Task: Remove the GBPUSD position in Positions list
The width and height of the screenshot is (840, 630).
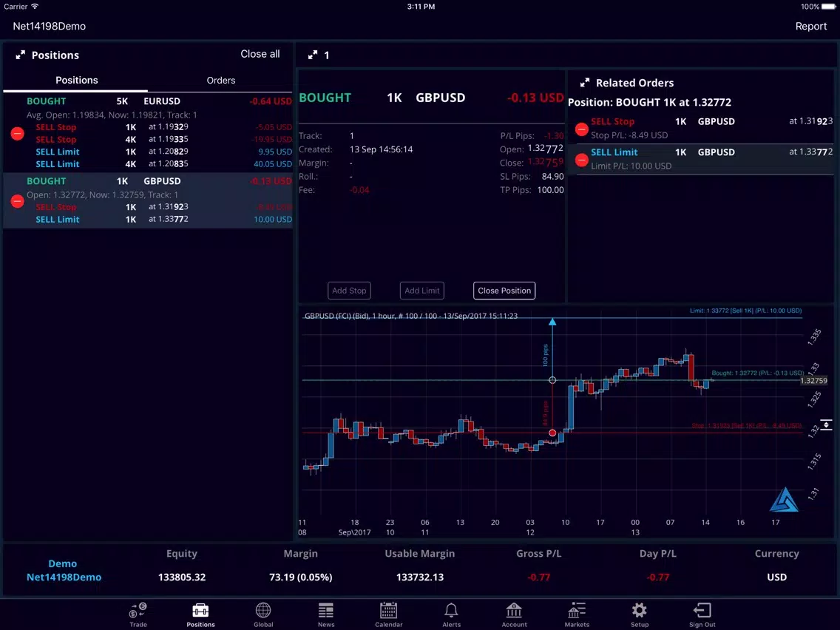Action: [x=17, y=201]
